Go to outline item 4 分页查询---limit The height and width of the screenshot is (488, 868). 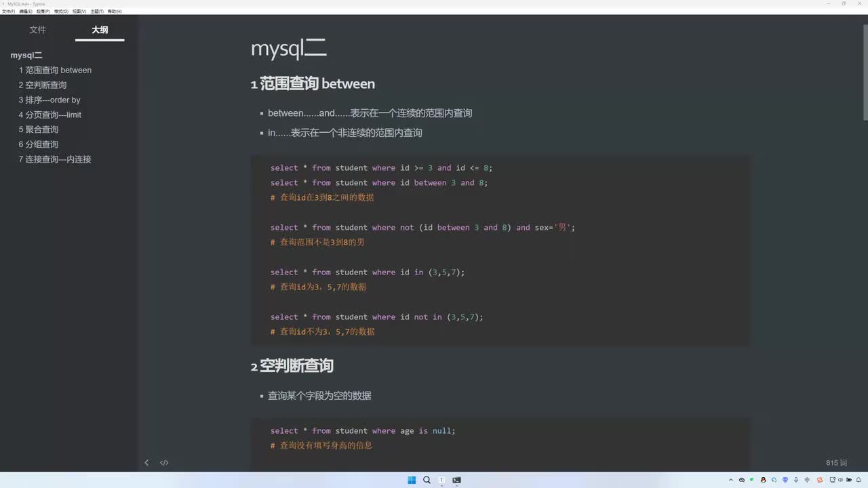(x=50, y=115)
